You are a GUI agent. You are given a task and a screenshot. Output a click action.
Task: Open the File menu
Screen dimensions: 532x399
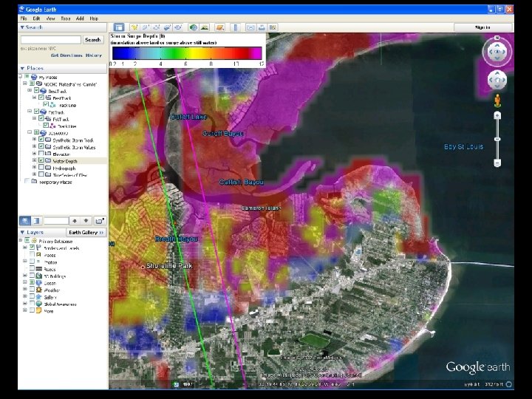click(24, 18)
